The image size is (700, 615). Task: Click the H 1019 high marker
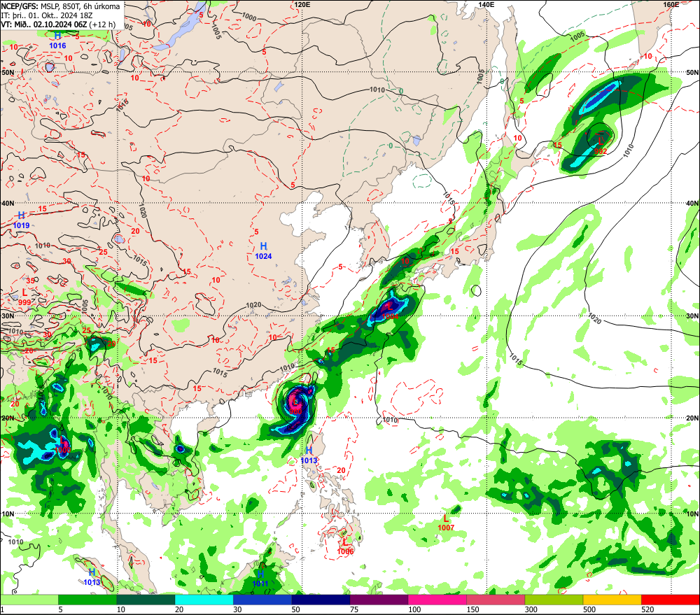(21, 220)
